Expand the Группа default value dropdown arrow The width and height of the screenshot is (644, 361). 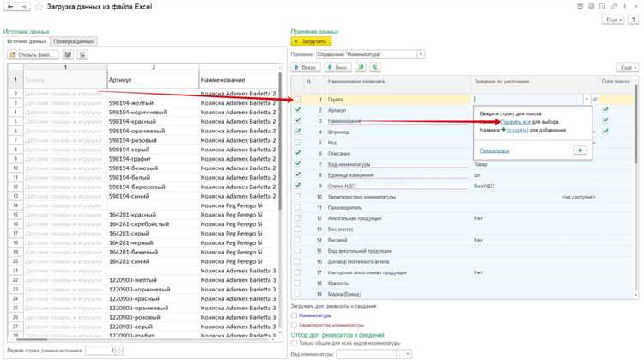pyautogui.click(x=586, y=99)
